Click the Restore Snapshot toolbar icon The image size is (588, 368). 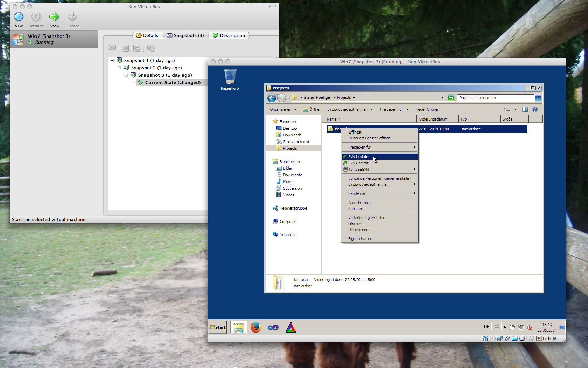(126, 48)
